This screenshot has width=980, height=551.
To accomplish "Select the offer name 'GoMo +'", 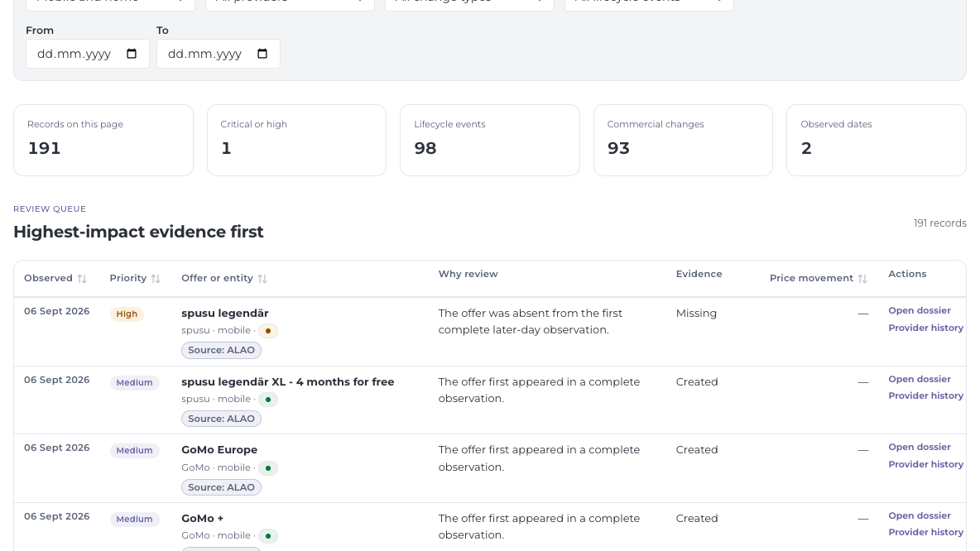I will (x=203, y=519).
